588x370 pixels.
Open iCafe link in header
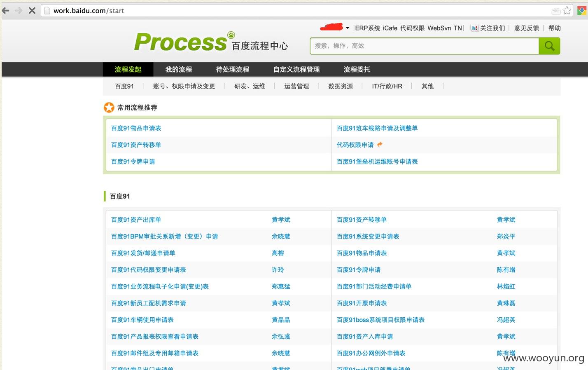(x=390, y=28)
